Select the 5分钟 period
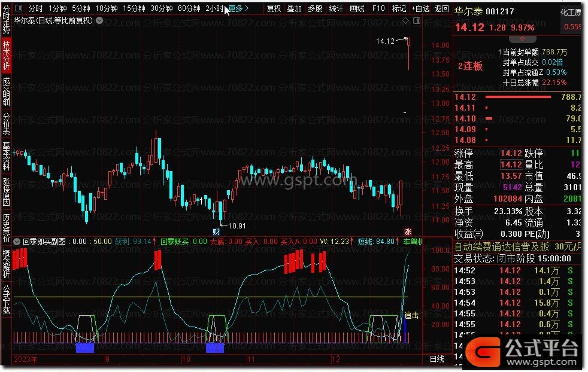The height and width of the screenshot is (372, 588). tap(81, 8)
